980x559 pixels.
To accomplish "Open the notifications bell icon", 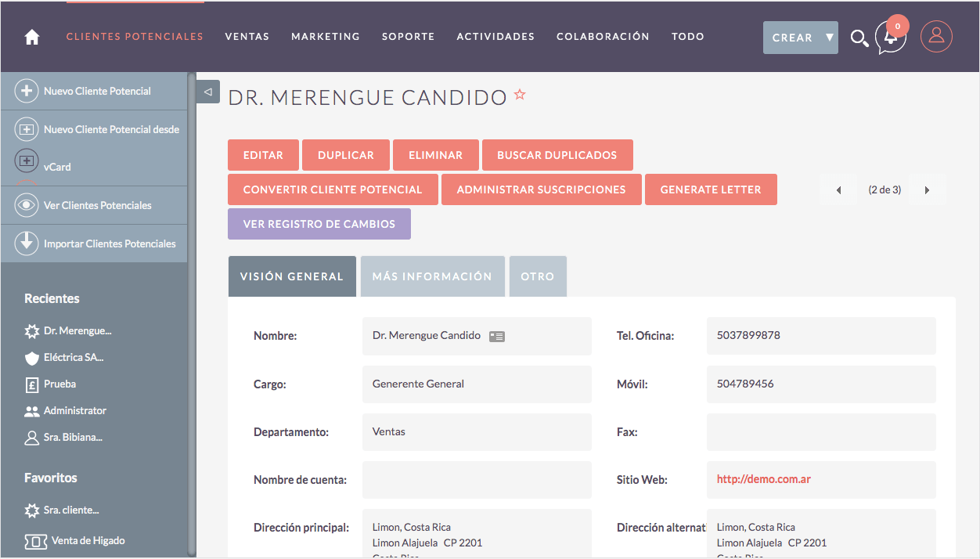I will pos(890,38).
